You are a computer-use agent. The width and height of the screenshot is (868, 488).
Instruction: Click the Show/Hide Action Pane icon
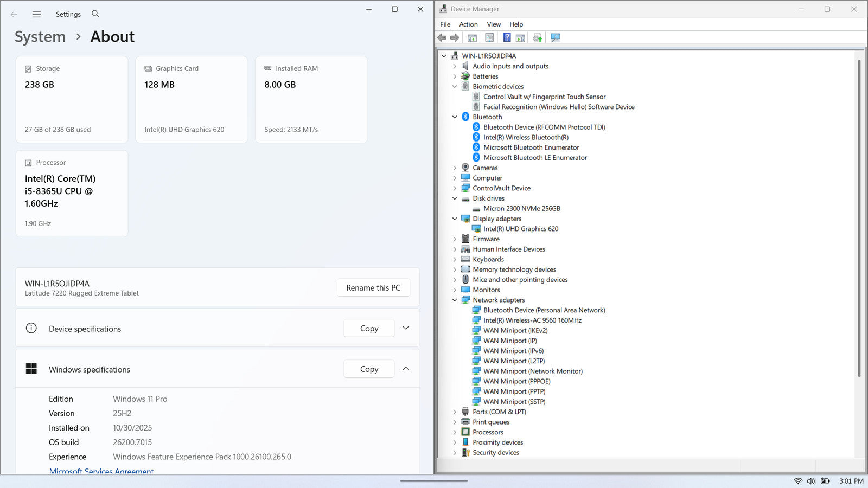point(520,37)
